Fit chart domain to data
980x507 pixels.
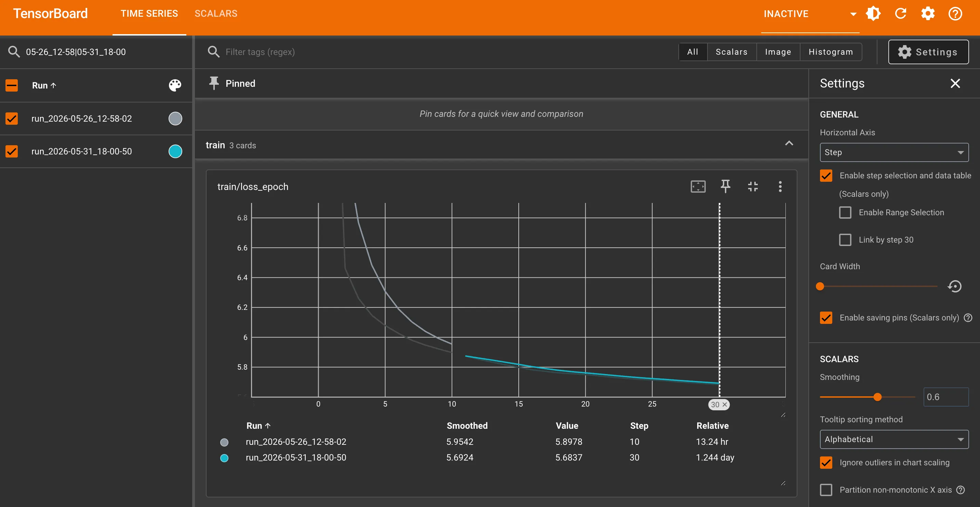click(x=698, y=186)
